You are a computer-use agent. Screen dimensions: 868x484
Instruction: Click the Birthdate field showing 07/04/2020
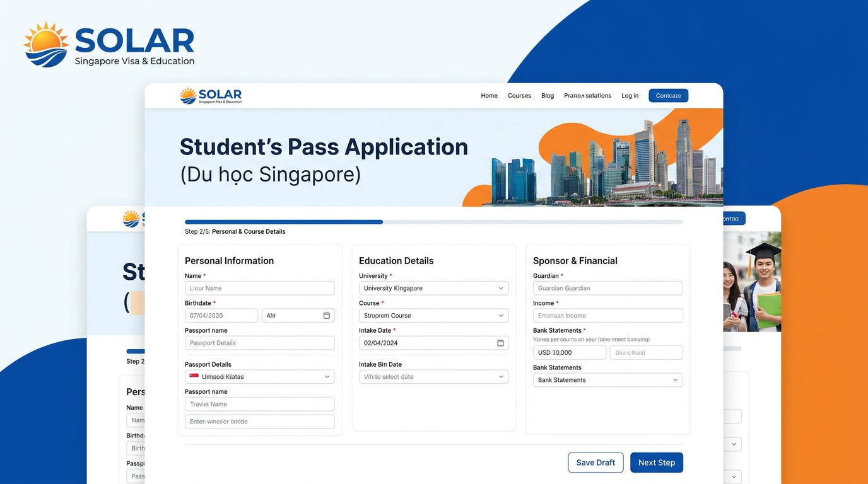click(221, 316)
